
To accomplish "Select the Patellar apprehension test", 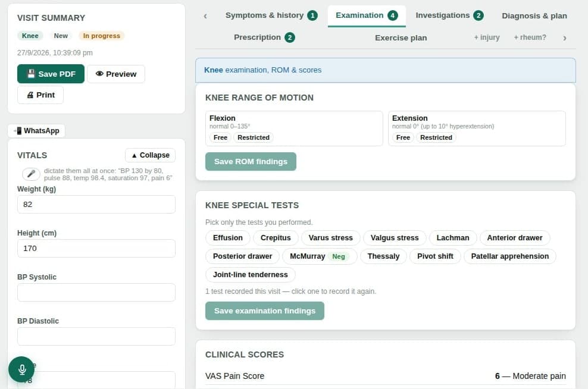I will coord(509,256).
